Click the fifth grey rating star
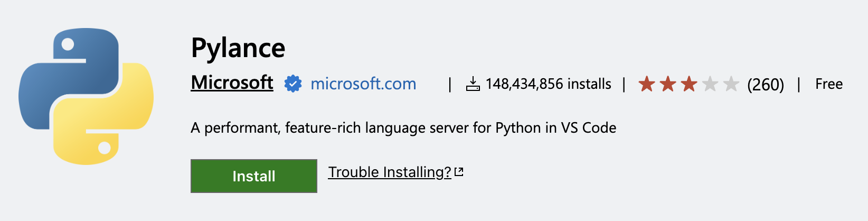Viewport: 868px width, 221px height. pyautogui.click(x=731, y=84)
